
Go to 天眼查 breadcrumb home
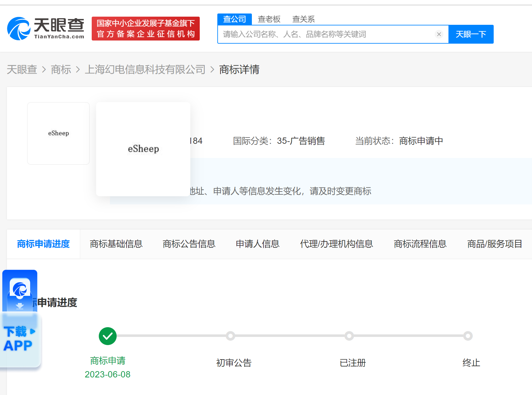(x=22, y=69)
